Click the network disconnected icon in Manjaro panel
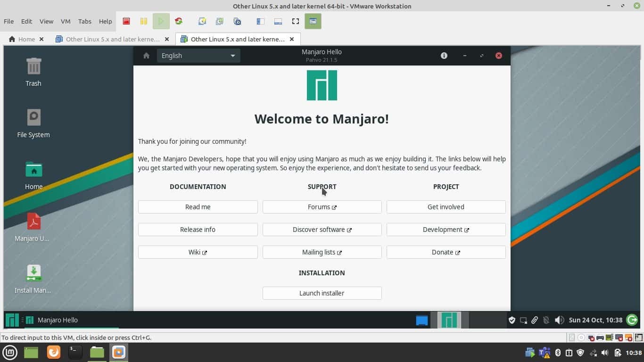 523,320
